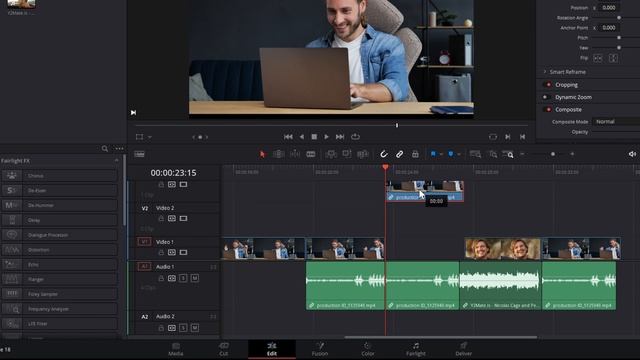The image size is (640, 360).
Task: Select the De-Hummer audio effect
Action: pos(60,205)
